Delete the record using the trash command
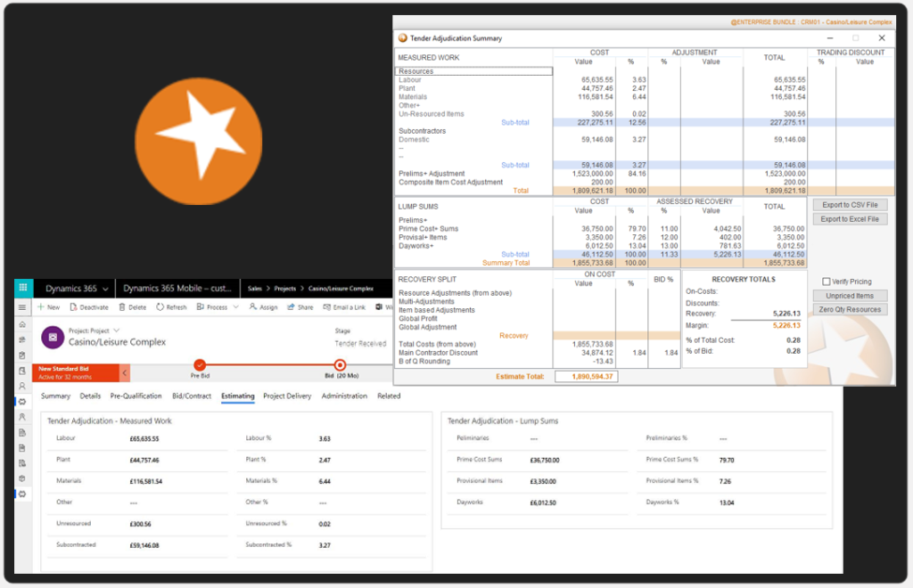 click(x=132, y=307)
